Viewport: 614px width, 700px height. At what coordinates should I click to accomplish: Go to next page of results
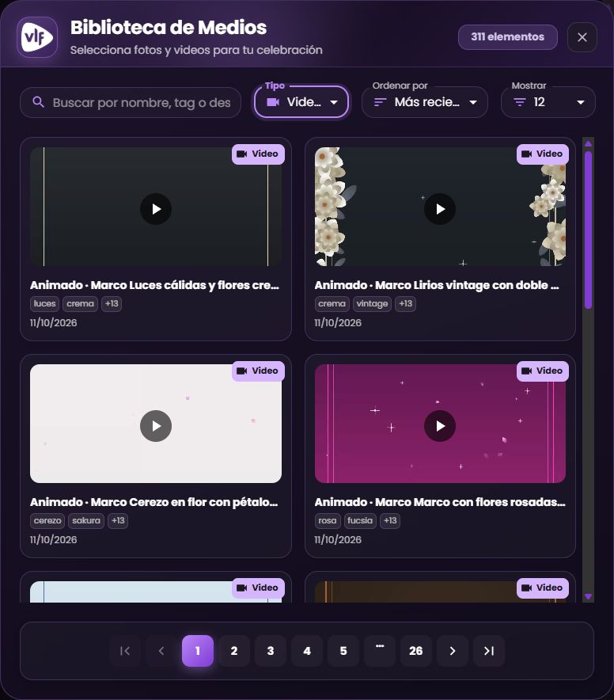(453, 651)
